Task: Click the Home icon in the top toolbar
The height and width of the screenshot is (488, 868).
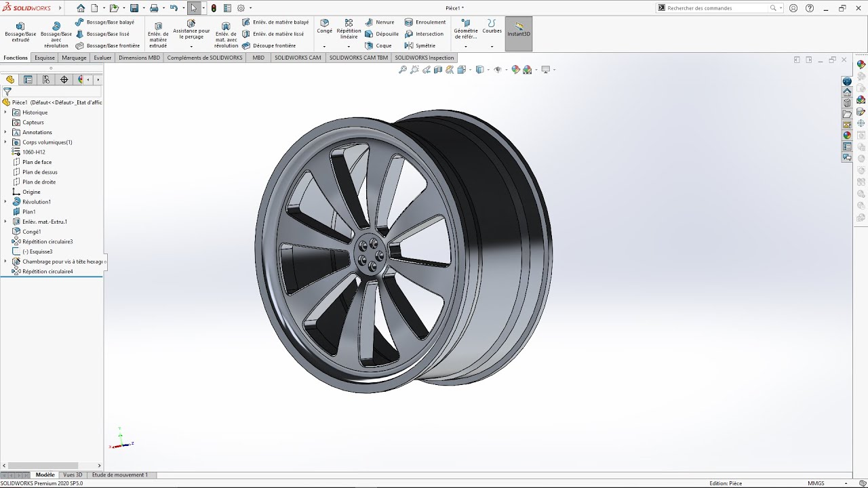Action: point(81,8)
